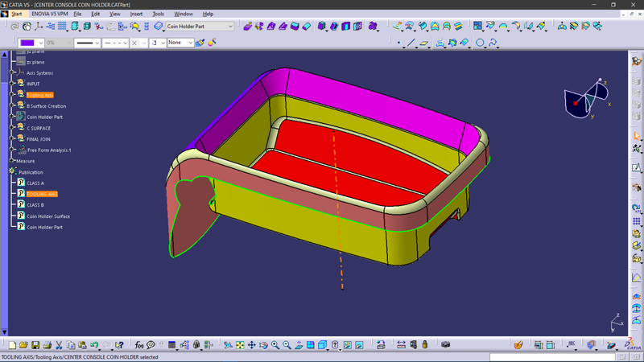Click the Axis System icon
The height and width of the screenshot is (362, 644).
click(x=39, y=27)
